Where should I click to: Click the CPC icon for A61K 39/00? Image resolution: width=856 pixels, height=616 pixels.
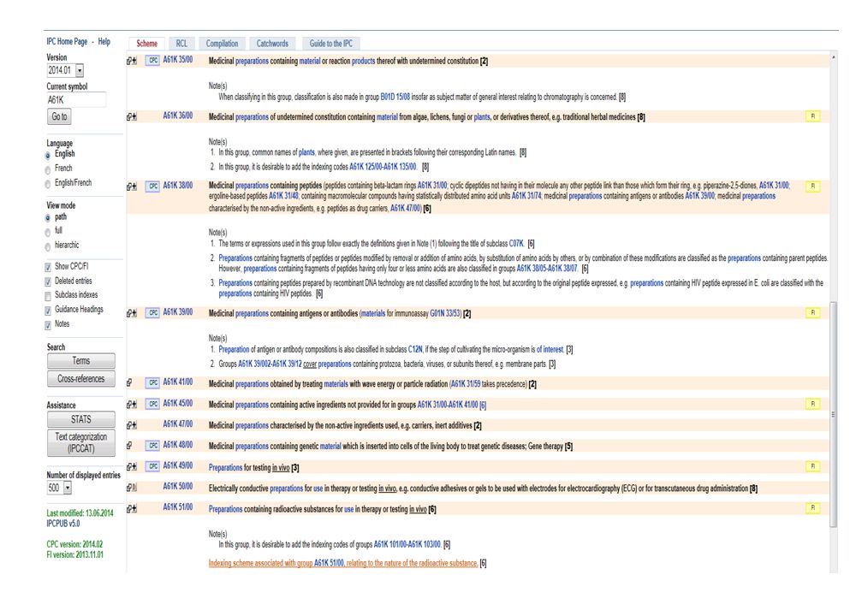pos(153,312)
